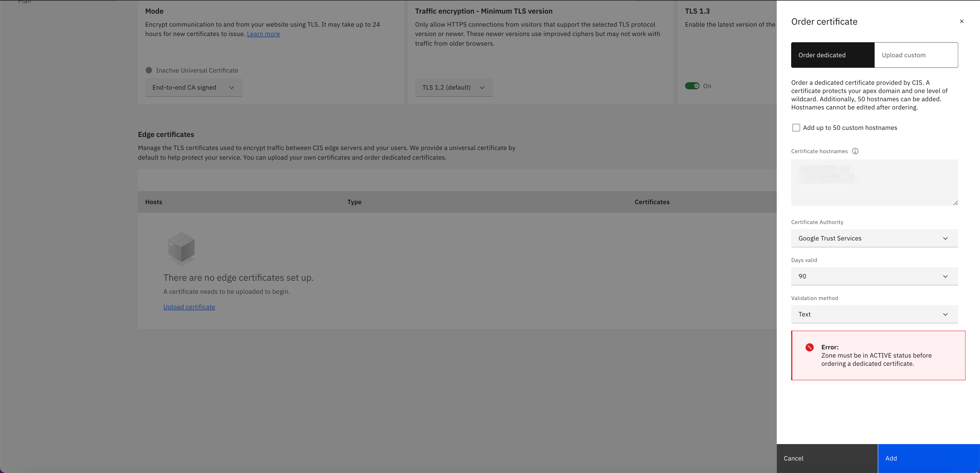Click the resize handle of the hostnames textarea
The image size is (980, 473).
(x=955, y=203)
